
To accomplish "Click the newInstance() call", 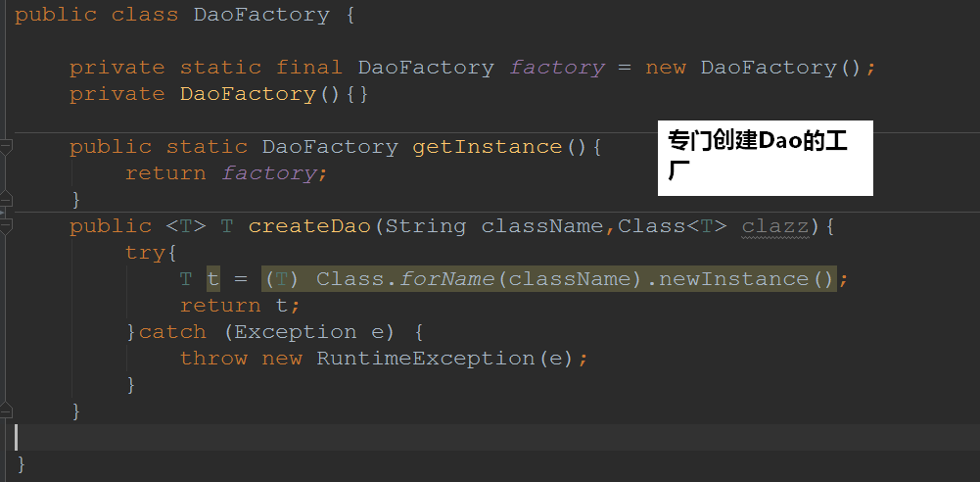I will click(x=747, y=279).
